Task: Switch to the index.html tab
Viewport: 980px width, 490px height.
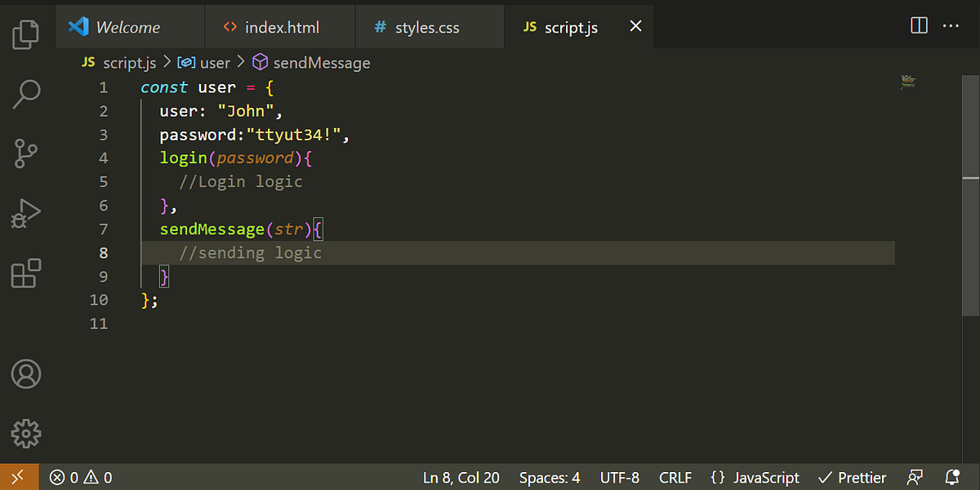Action: click(x=280, y=27)
